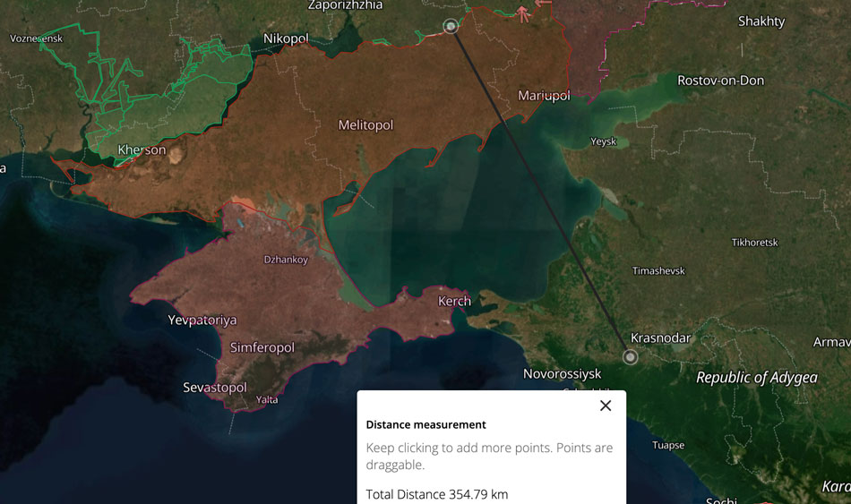The image size is (851, 504).
Task: Click the measurement point near Krasnodar
Action: click(x=630, y=357)
